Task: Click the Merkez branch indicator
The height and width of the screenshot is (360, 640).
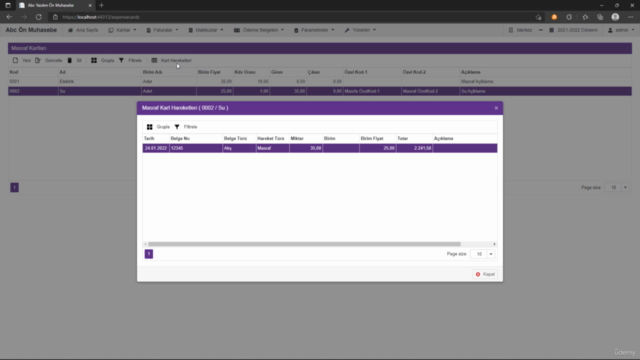Action: (x=520, y=30)
